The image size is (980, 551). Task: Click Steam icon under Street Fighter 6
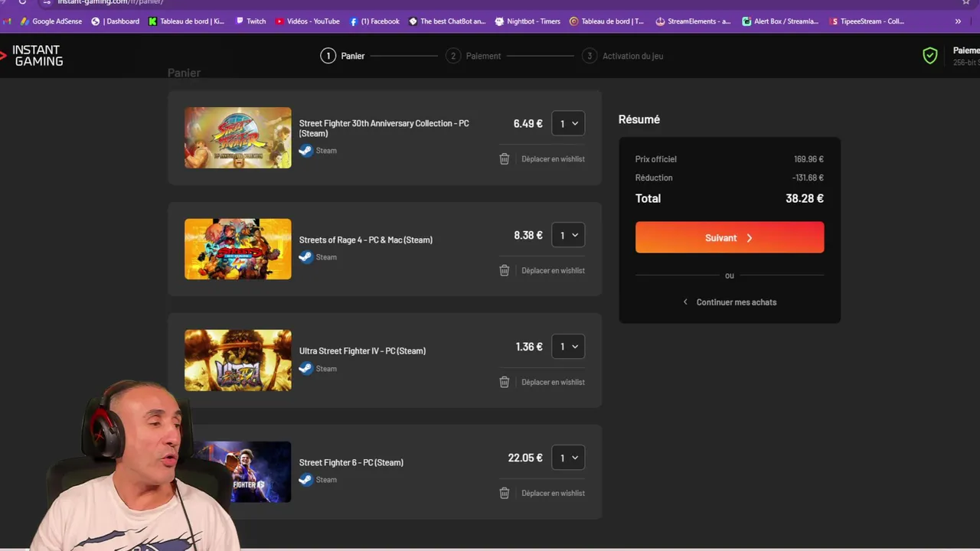pyautogui.click(x=305, y=480)
